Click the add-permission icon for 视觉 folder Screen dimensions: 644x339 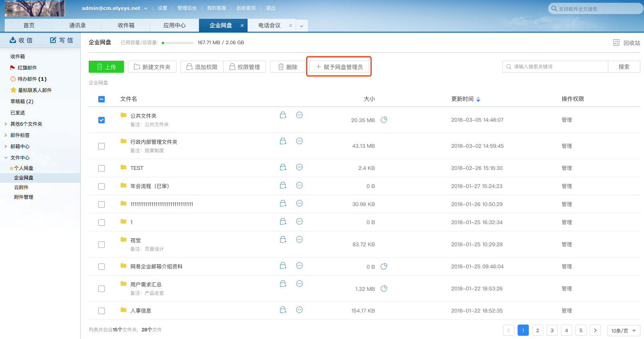coord(283,240)
